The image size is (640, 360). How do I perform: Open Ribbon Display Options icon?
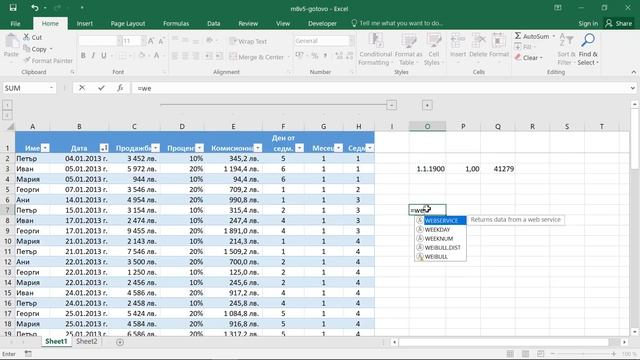click(x=558, y=8)
